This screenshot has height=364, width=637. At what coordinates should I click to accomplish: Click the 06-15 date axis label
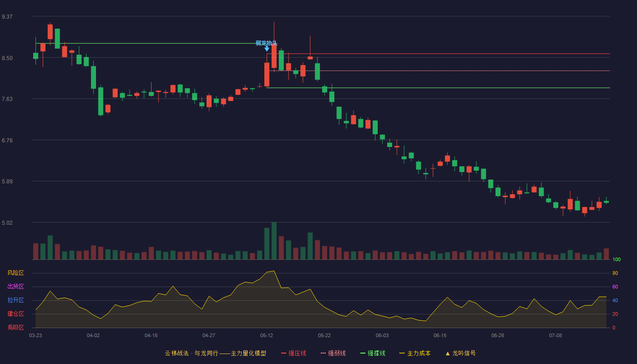[x=440, y=335]
